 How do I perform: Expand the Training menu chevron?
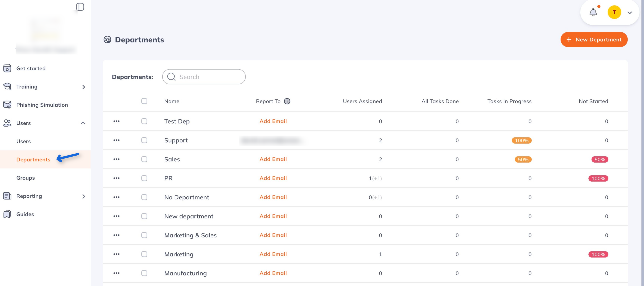pos(84,87)
